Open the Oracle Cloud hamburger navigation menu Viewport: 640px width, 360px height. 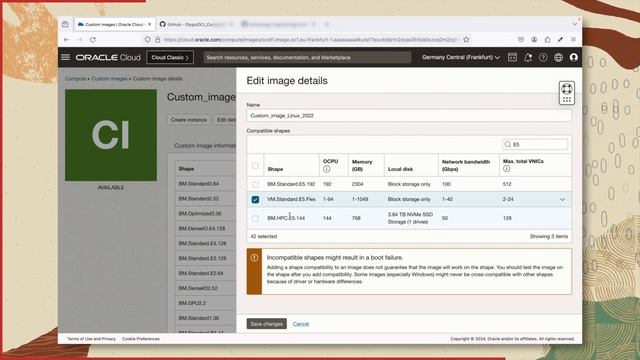[66, 58]
